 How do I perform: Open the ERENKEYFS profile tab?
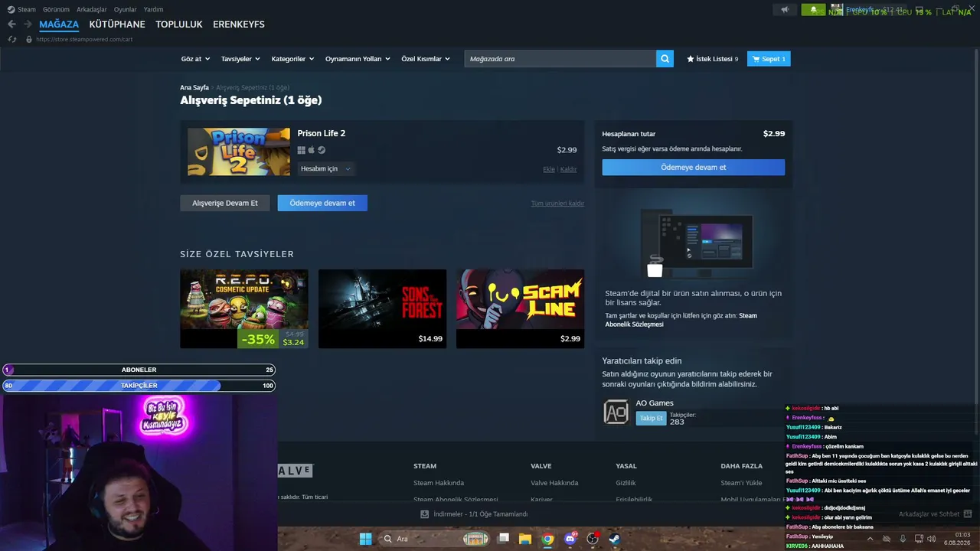pos(239,24)
